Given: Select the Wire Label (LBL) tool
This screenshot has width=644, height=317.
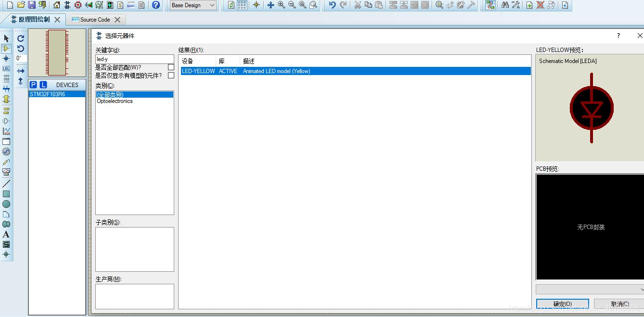Looking at the screenshot, I should pyautogui.click(x=6, y=68).
